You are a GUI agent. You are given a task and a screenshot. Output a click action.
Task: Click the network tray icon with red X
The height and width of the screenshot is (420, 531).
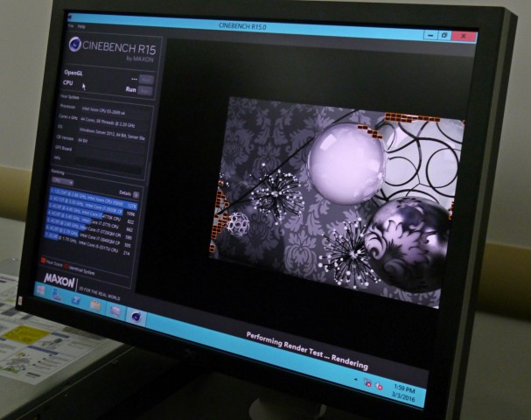pos(367,382)
